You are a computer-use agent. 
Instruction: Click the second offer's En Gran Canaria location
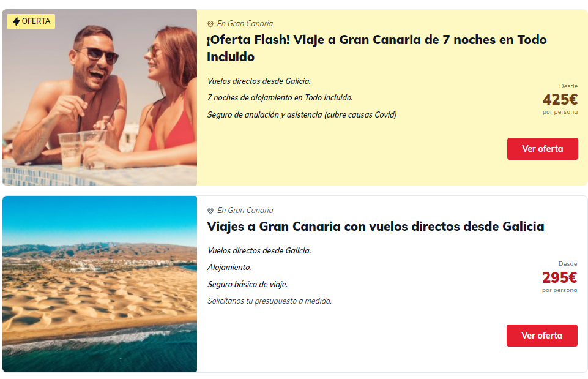(x=245, y=211)
